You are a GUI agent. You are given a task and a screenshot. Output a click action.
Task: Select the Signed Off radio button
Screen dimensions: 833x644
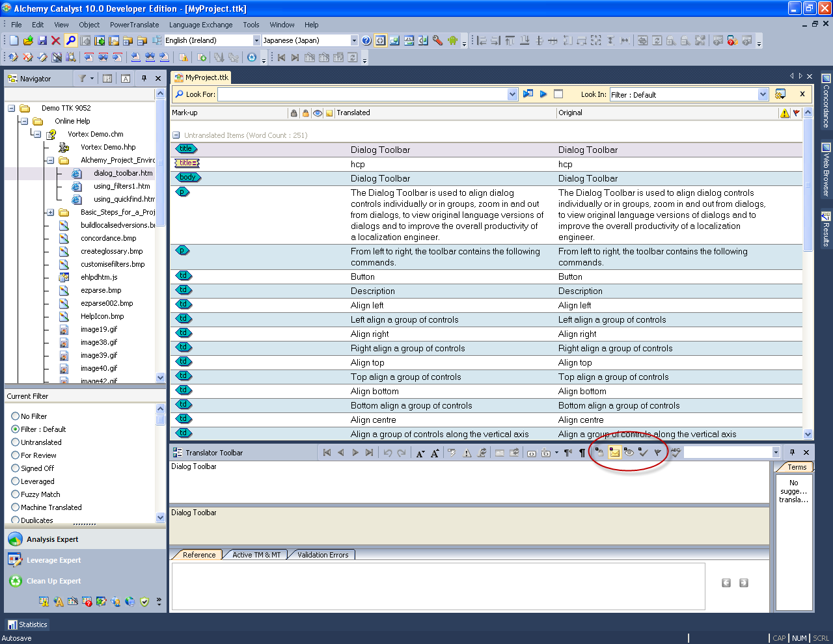tap(16, 468)
